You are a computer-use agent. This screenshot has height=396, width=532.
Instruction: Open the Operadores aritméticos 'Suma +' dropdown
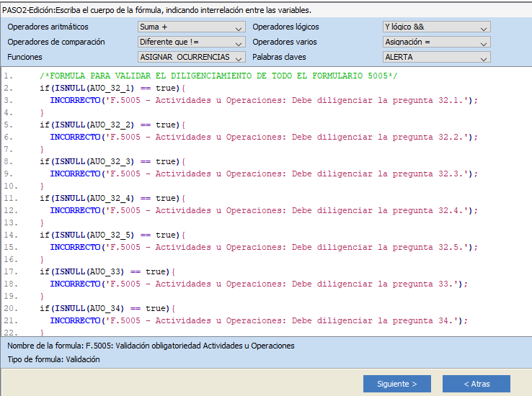click(x=191, y=27)
